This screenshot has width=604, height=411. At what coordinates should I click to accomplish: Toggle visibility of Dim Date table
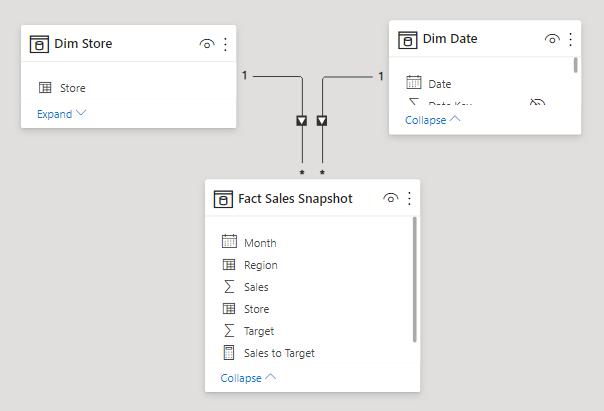(552, 39)
